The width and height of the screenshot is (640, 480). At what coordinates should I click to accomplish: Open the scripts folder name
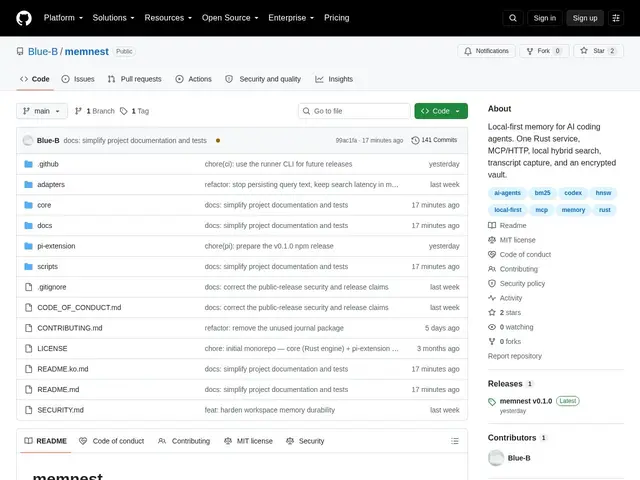[x=47, y=267]
